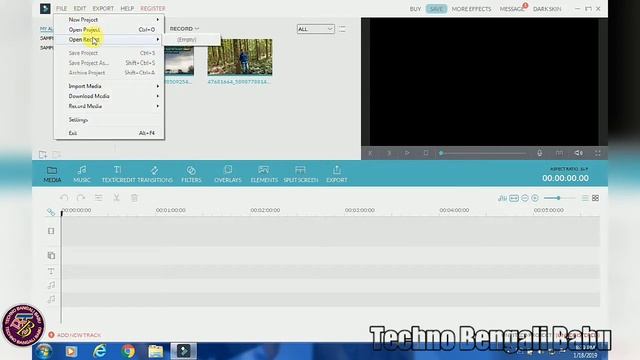Toggle Dark Skin mode
The image size is (640, 360).
(547, 9)
